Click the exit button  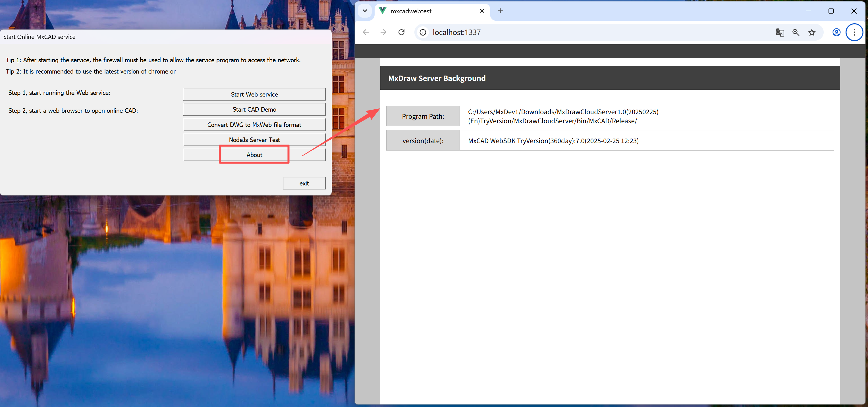point(304,183)
